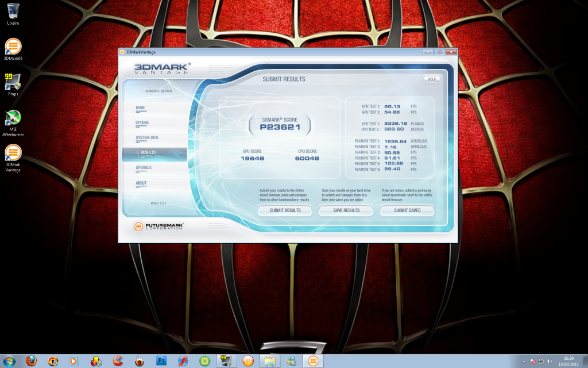The width and height of the screenshot is (588, 368).
Task: Launch the 3DMark06 desktop shortcut
Action: [x=13, y=49]
